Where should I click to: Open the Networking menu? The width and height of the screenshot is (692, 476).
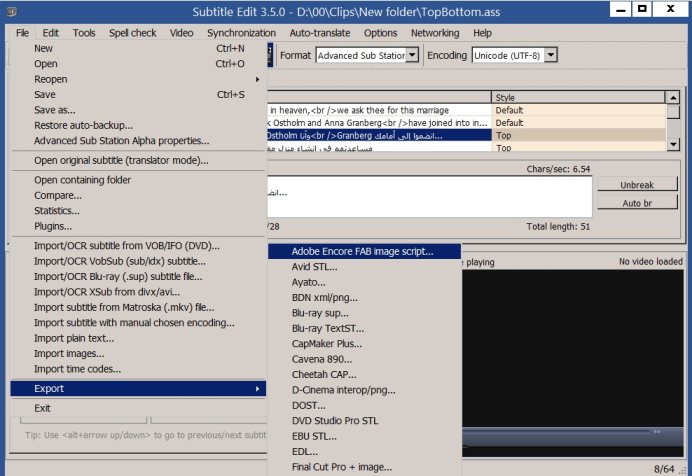[435, 33]
